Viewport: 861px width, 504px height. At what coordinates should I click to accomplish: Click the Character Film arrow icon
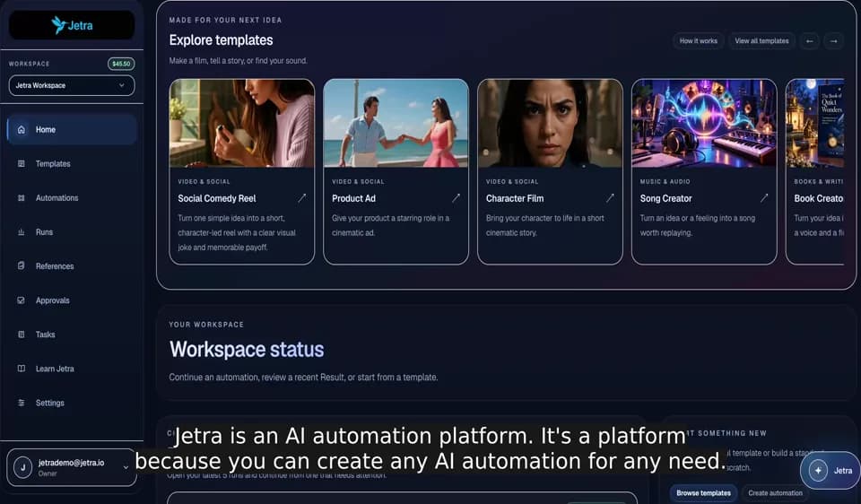click(610, 198)
